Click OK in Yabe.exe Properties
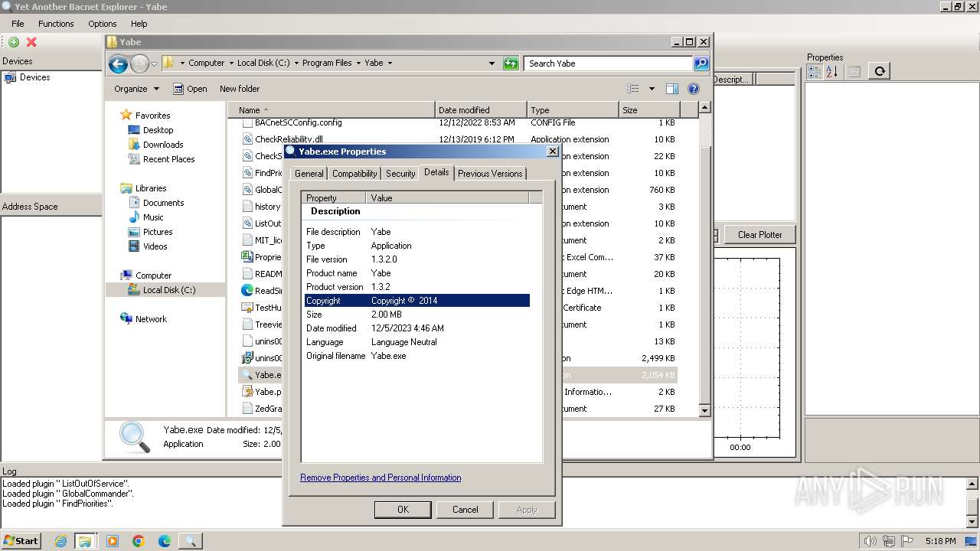Viewport: 980px width, 551px height. coord(403,510)
